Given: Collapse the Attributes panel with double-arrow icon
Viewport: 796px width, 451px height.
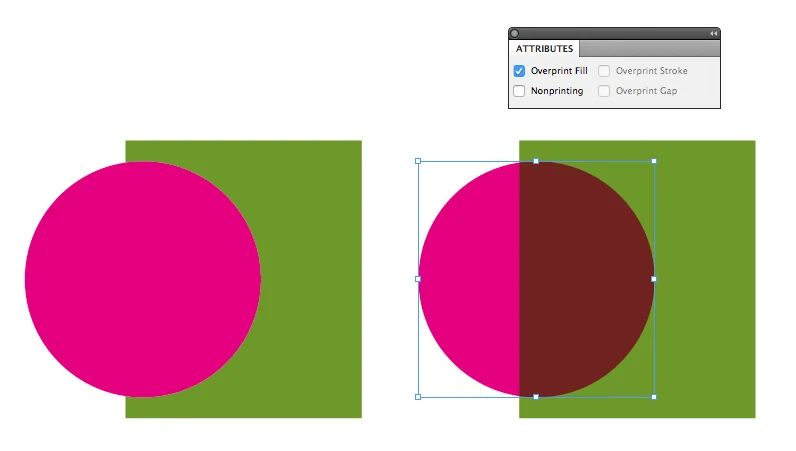Looking at the screenshot, I should click(713, 33).
